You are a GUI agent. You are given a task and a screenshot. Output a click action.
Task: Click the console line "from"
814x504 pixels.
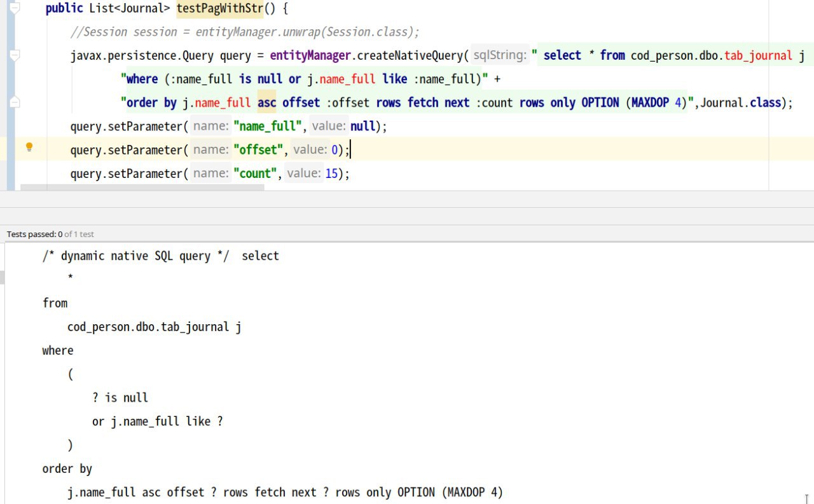[55, 303]
